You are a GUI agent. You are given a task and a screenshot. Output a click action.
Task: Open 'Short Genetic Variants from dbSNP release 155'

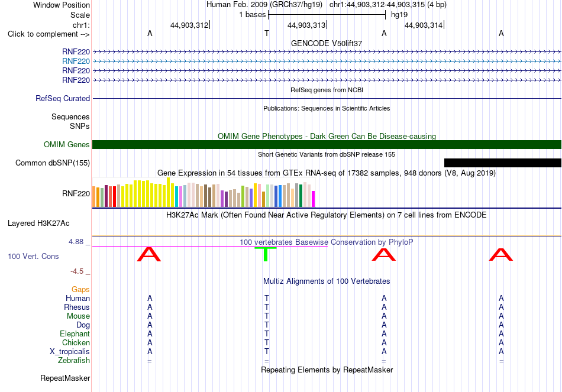pyautogui.click(x=327, y=154)
